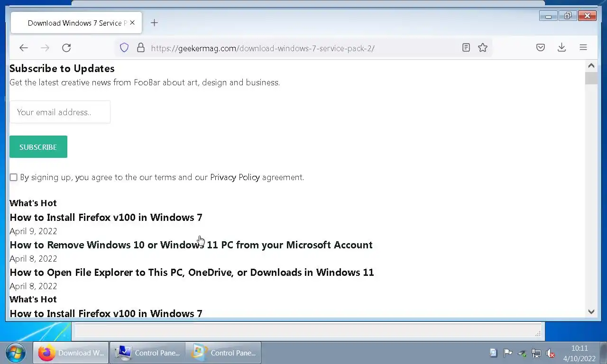Open a new tab
Screen dimensions: 607x364
tap(154, 23)
